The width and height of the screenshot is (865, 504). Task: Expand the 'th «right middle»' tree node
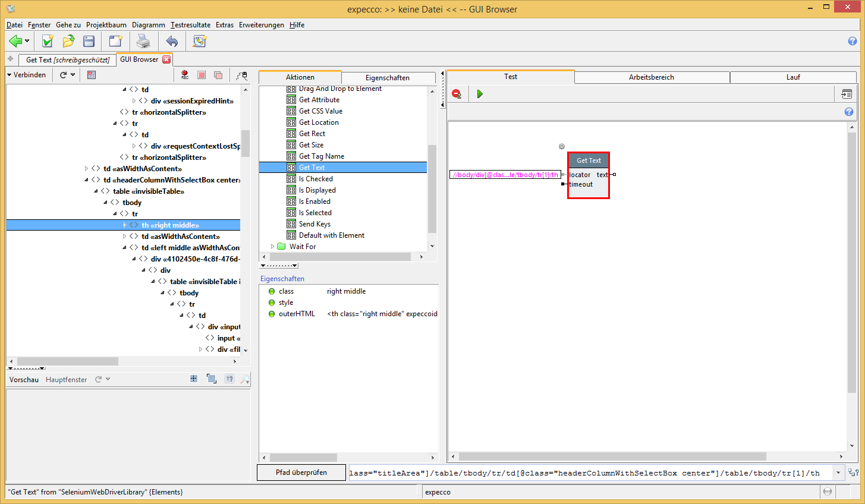[125, 225]
